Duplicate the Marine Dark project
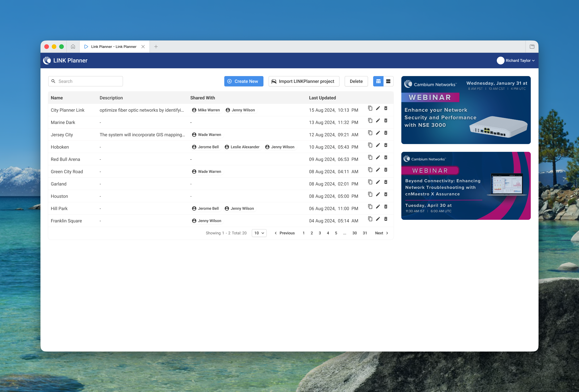 click(x=370, y=120)
